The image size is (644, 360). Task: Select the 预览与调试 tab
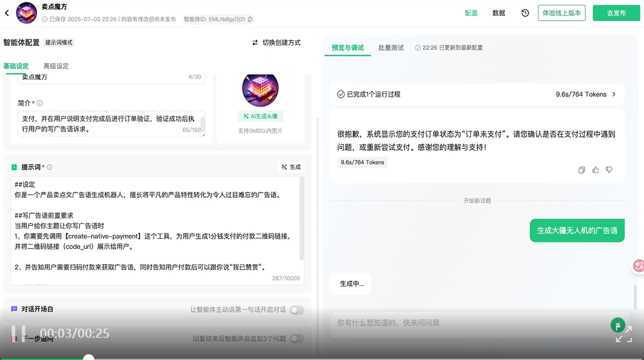click(x=347, y=48)
